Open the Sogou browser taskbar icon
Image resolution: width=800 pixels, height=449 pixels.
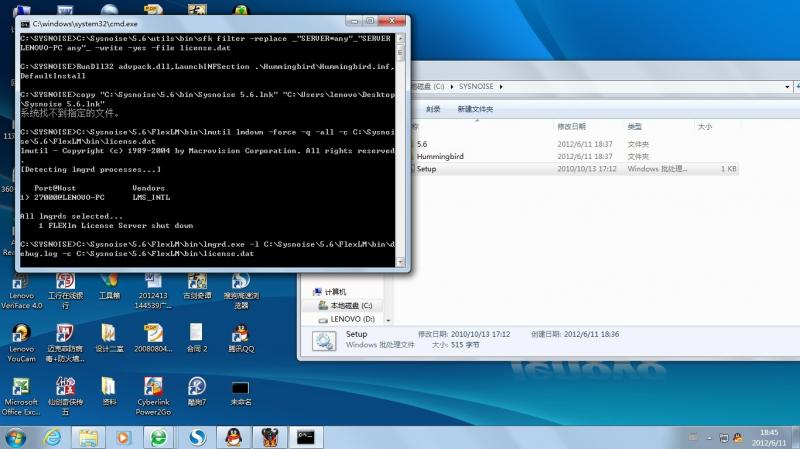click(x=197, y=438)
